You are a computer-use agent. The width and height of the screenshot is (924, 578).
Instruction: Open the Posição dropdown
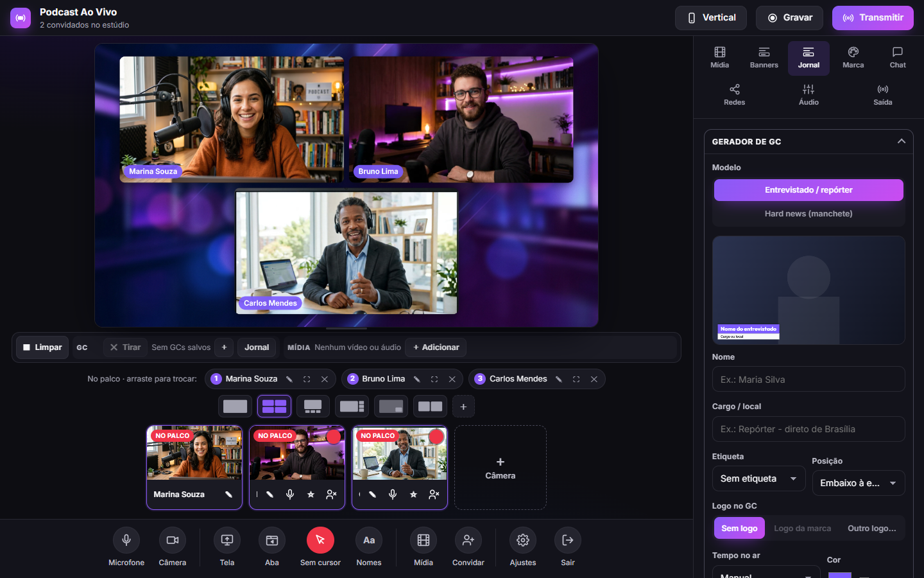click(x=859, y=483)
